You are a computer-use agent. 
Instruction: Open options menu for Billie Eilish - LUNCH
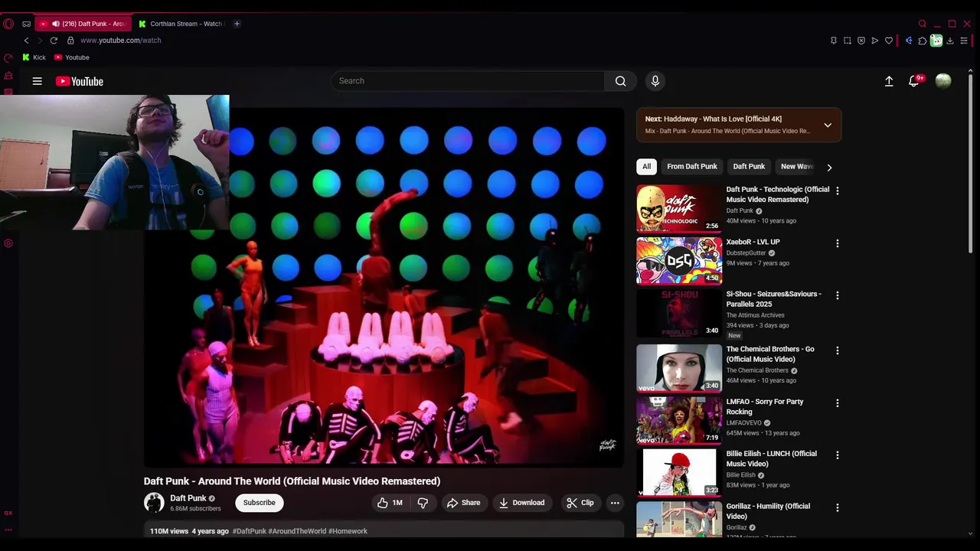click(837, 455)
